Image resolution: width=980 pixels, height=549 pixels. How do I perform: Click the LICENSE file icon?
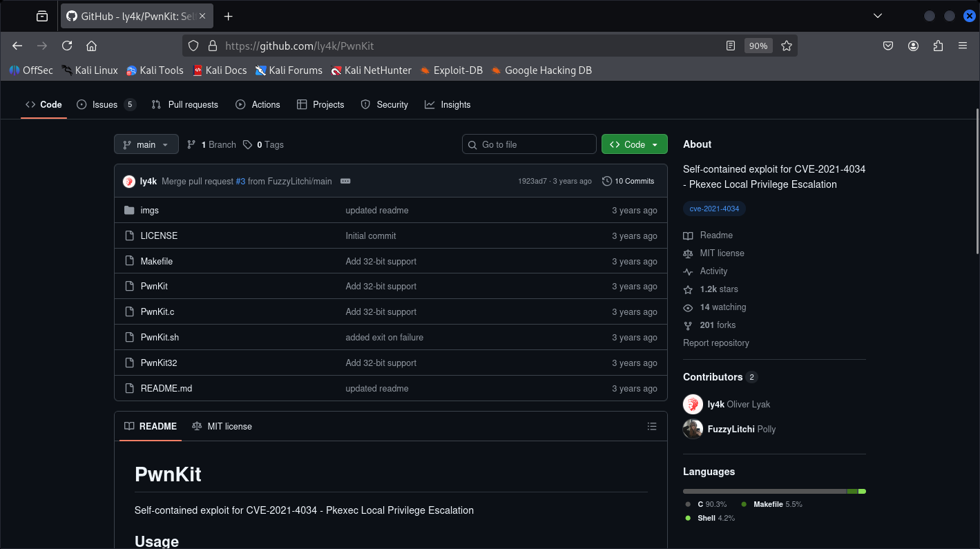click(129, 235)
